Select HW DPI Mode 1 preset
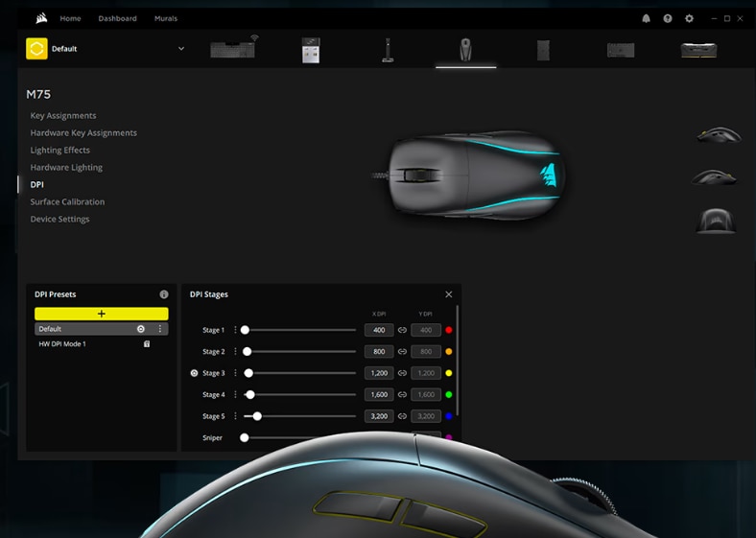The height and width of the screenshot is (538, 756). point(102,343)
